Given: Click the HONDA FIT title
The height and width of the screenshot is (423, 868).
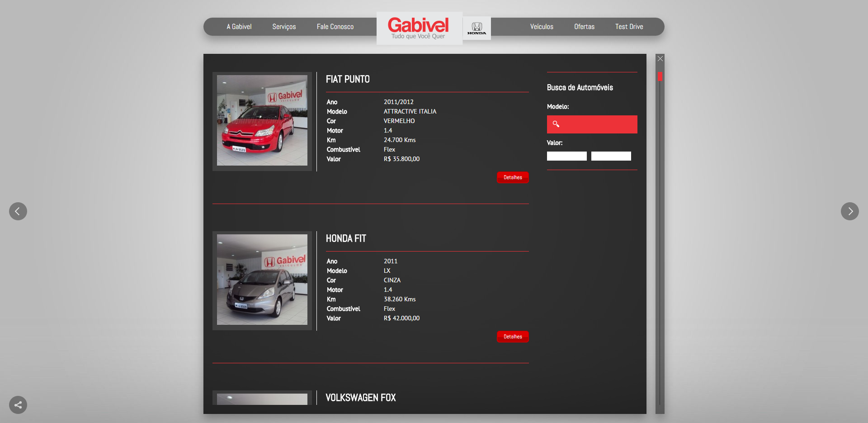Looking at the screenshot, I should (x=346, y=238).
